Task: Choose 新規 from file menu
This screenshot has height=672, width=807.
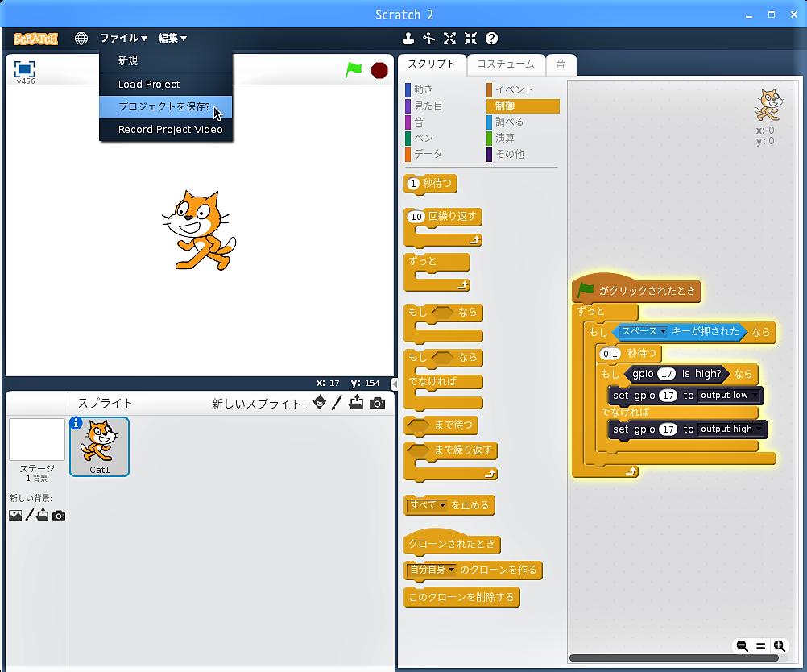Action: coord(166,60)
